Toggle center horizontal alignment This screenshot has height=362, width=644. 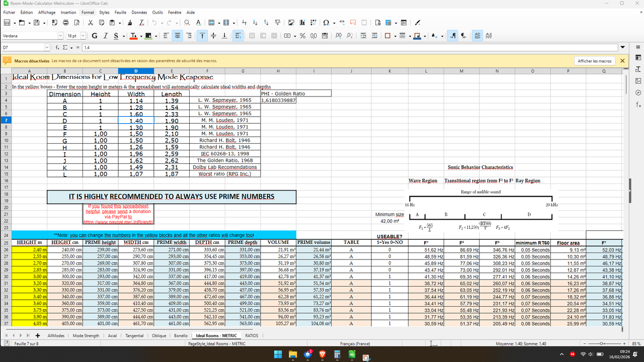177,36
